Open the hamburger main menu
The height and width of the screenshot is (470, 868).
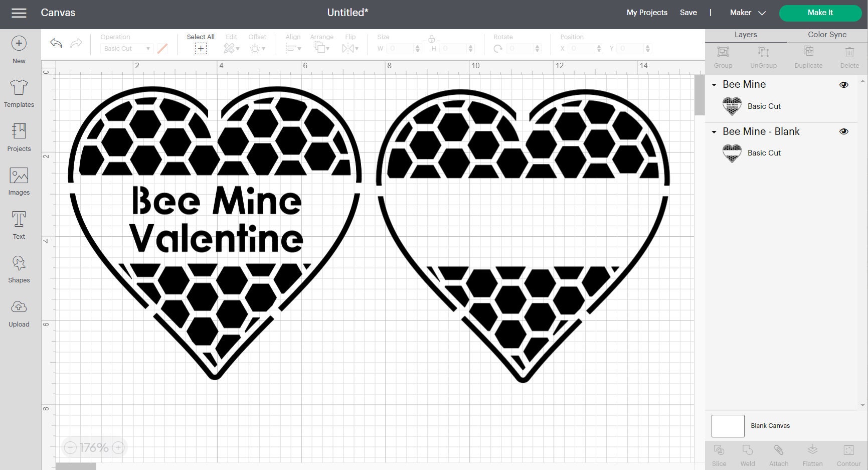coord(19,13)
